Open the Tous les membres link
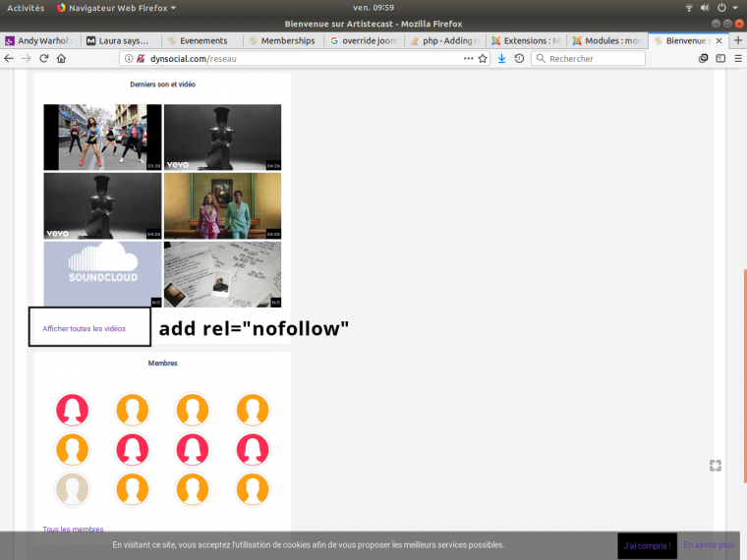 coord(73,529)
